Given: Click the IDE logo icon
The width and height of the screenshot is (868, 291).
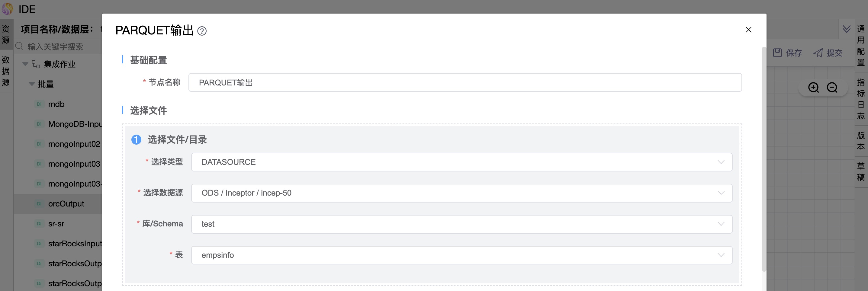Looking at the screenshot, I should click(8, 9).
